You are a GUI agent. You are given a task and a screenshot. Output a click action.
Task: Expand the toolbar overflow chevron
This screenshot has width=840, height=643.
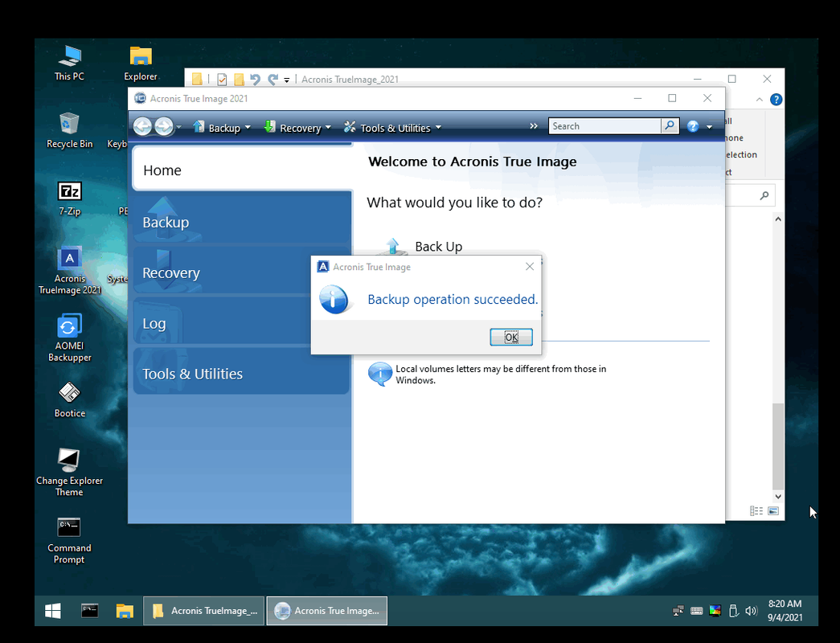(x=534, y=126)
